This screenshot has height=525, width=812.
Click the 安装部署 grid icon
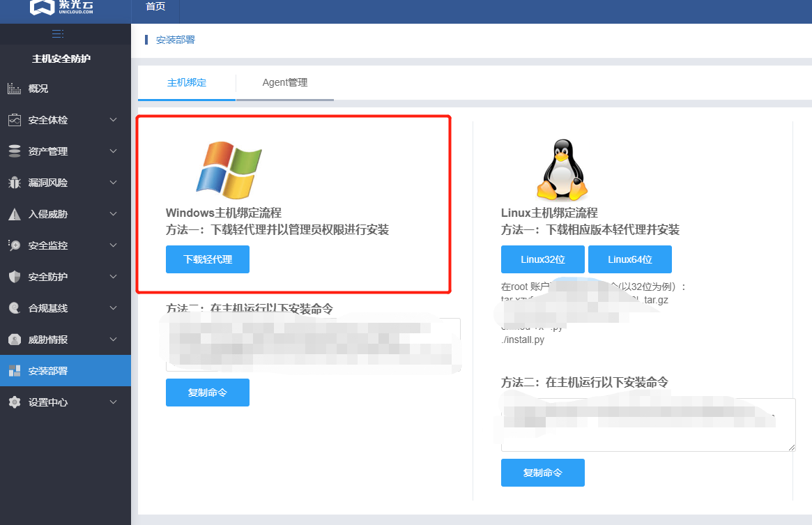(x=15, y=371)
